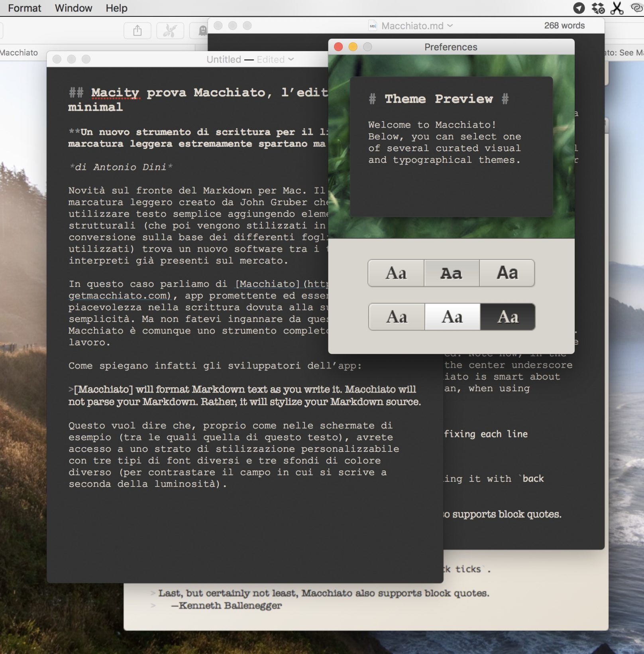Click the '268 words' counter
644x654 pixels.
pyautogui.click(x=564, y=26)
